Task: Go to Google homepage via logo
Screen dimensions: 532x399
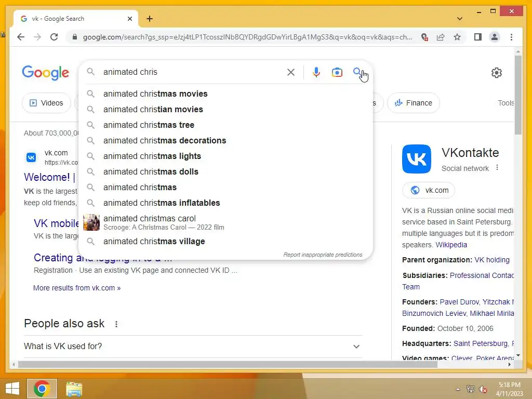Action: [x=46, y=73]
